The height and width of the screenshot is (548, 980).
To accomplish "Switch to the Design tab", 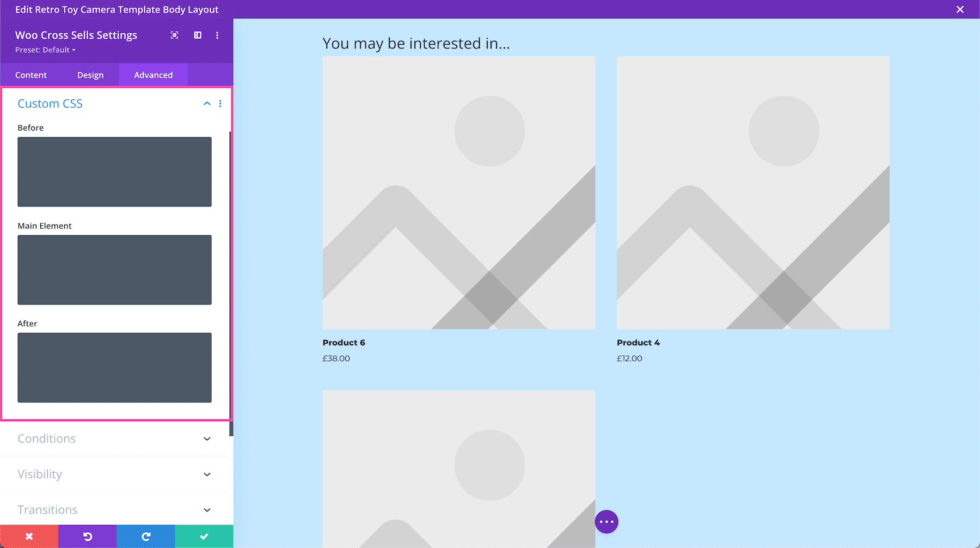I will 90,75.
